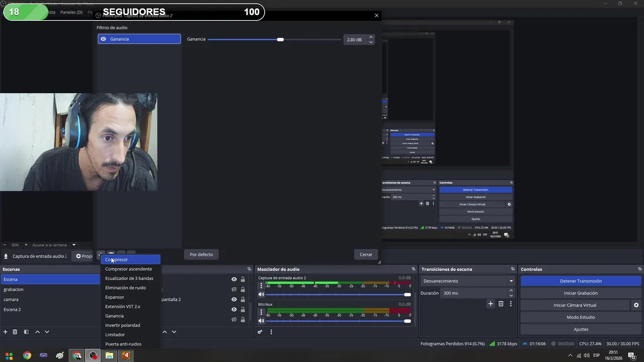
Task: Choose Eliminación de ruido filter
Action: point(131,288)
